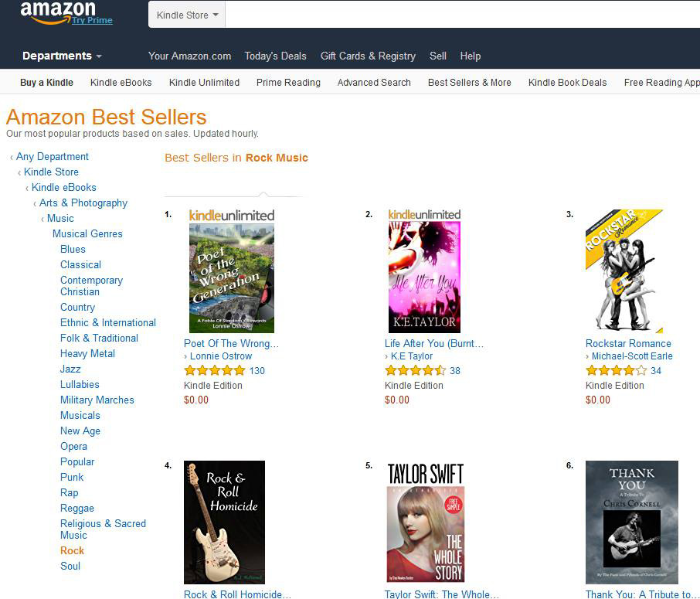Open the Kindle Book Deals tab
The height and width of the screenshot is (599, 700).
567,83
